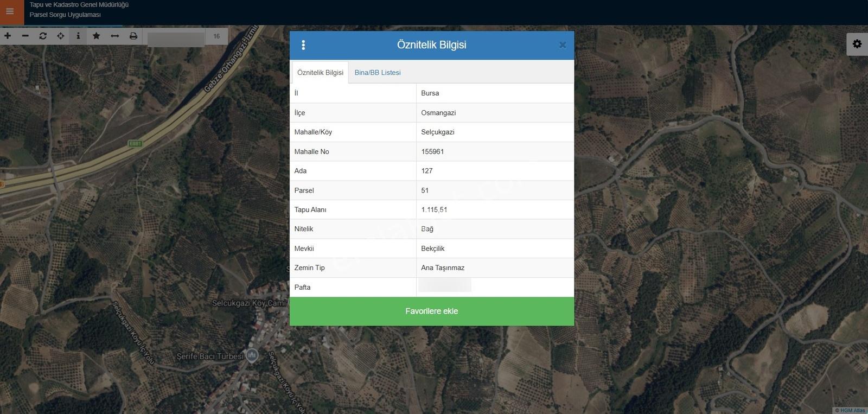868x414 pixels.
Task: Switch to Bina/BB Listesi tab
Action: pos(378,72)
